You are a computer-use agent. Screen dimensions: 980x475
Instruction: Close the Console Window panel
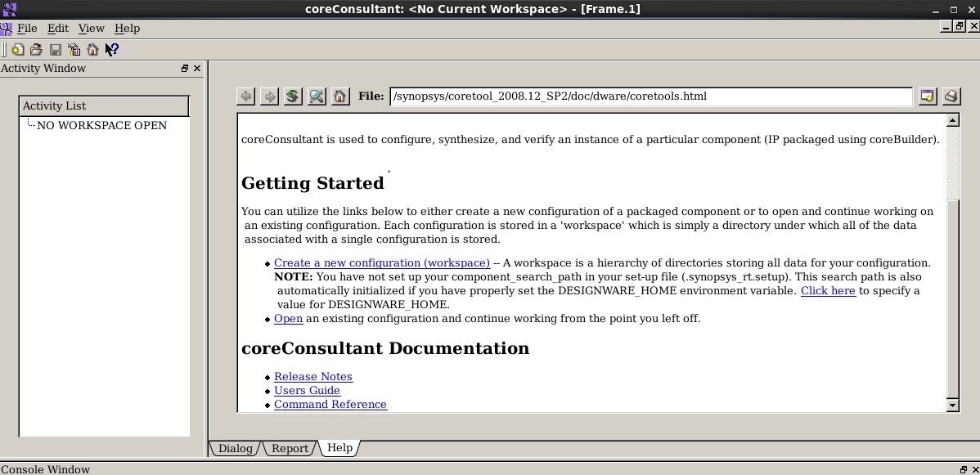[975, 469]
